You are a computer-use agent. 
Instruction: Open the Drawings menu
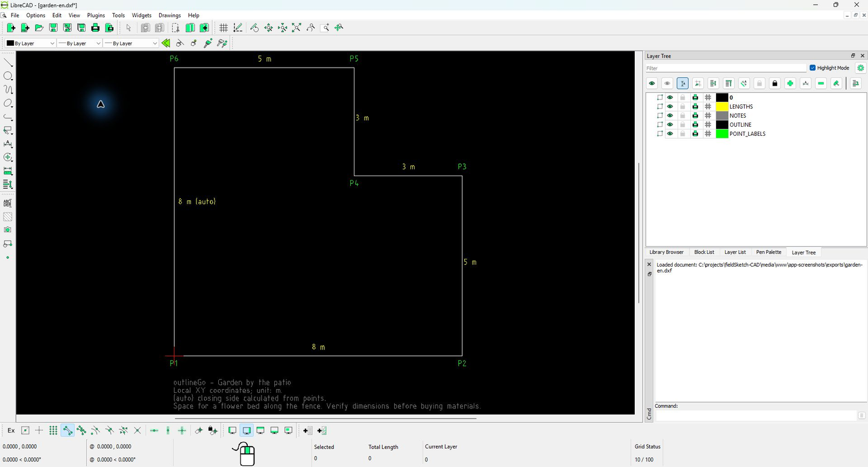(169, 15)
